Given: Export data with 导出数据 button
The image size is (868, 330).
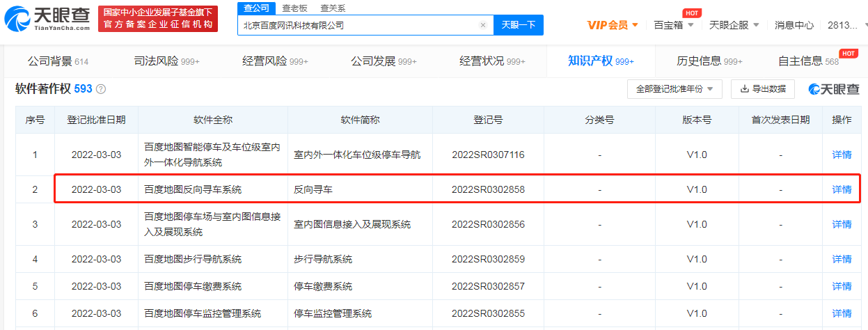Looking at the screenshot, I should point(763,89).
